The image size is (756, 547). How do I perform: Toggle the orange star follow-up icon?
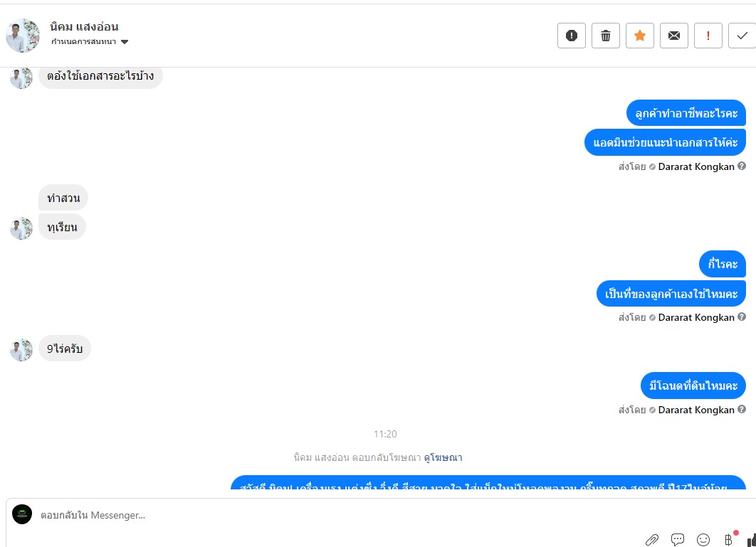640,36
